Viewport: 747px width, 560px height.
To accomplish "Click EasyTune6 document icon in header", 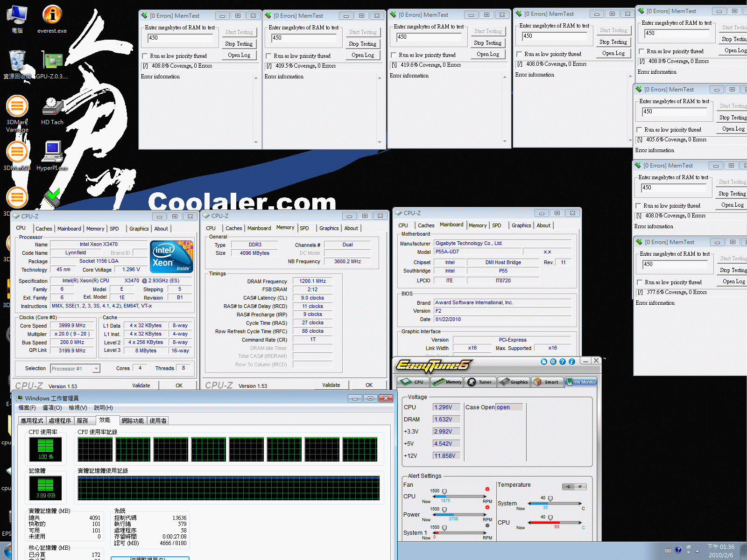I will (544, 362).
